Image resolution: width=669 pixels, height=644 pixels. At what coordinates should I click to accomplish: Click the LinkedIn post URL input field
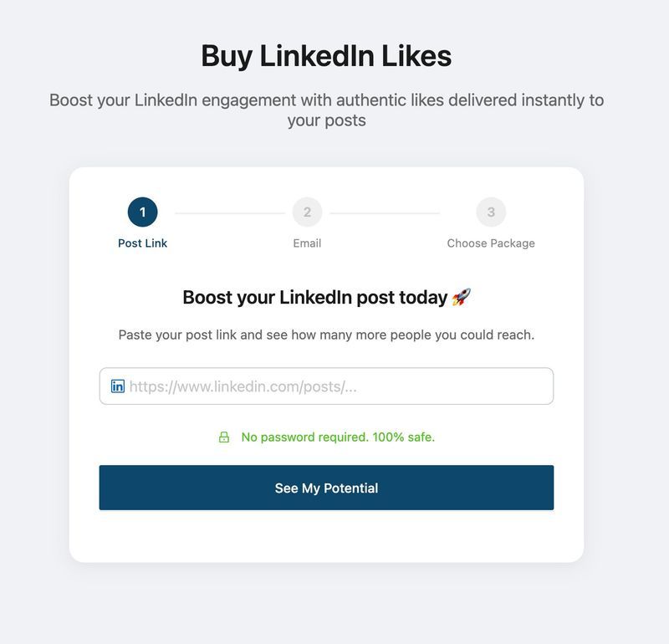pos(326,386)
